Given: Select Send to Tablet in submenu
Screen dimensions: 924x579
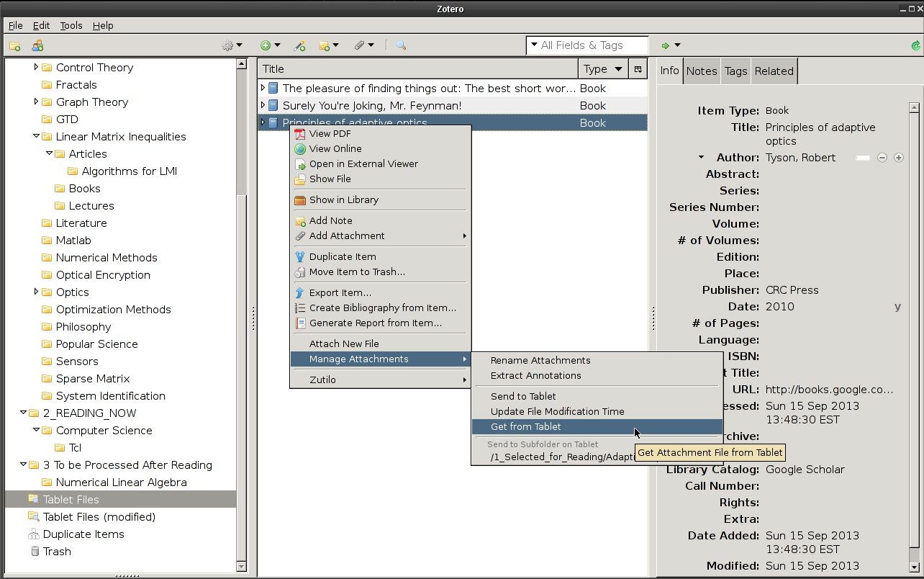Looking at the screenshot, I should coord(597,397).
